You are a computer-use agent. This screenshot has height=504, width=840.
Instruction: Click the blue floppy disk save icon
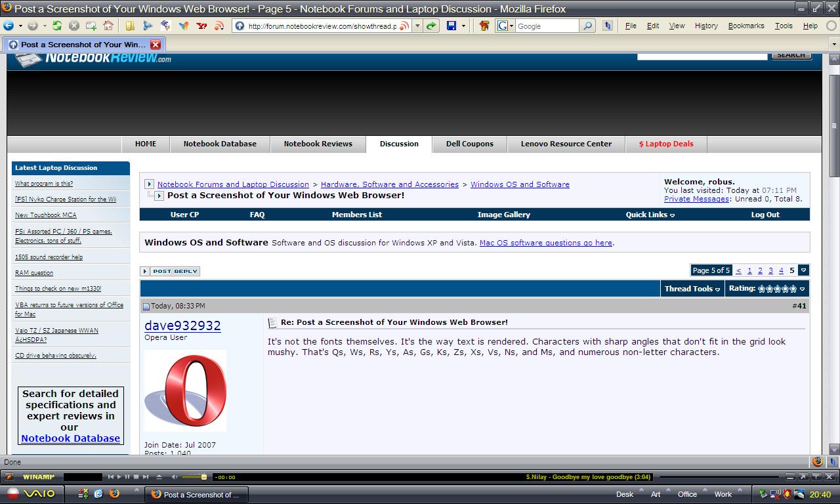click(451, 26)
